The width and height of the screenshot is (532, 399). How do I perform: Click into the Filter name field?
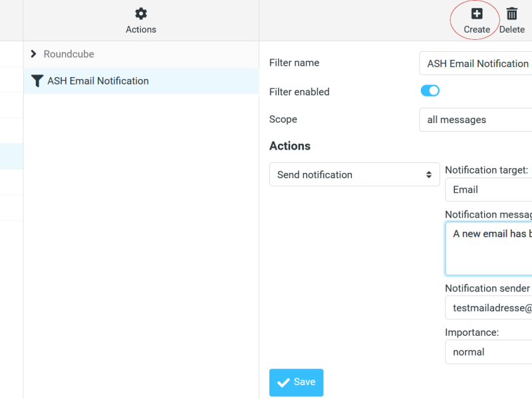pos(475,63)
